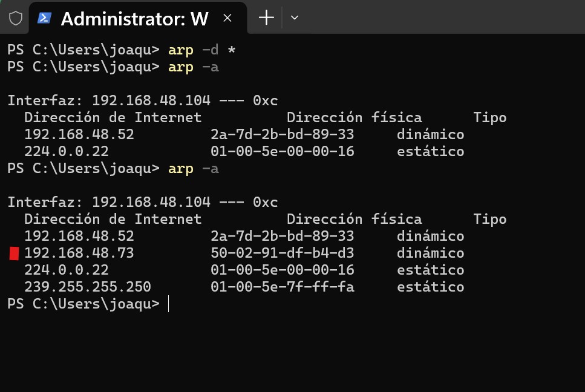Click the multicast address 239.255.255.250
The height and width of the screenshot is (392, 585).
(87, 287)
